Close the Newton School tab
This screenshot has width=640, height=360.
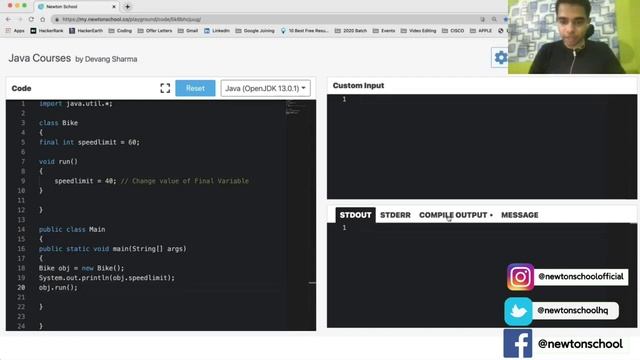(x=114, y=7)
